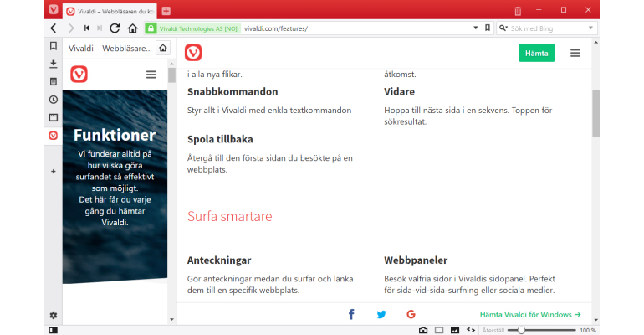This screenshot has height=335, width=644.
Task: Open the Bookmarks panel in sidebar
Action: point(54,46)
